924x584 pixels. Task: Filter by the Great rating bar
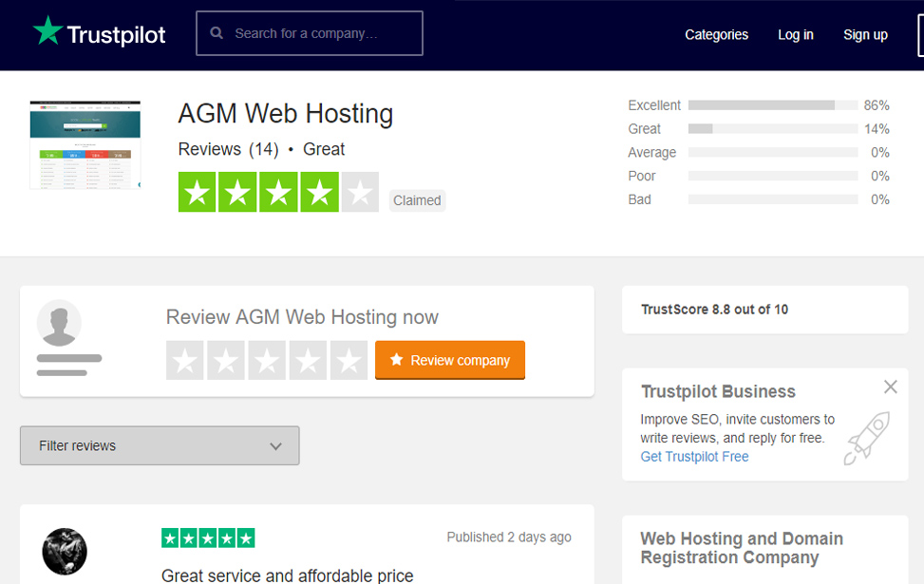click(x=773, y=129)
